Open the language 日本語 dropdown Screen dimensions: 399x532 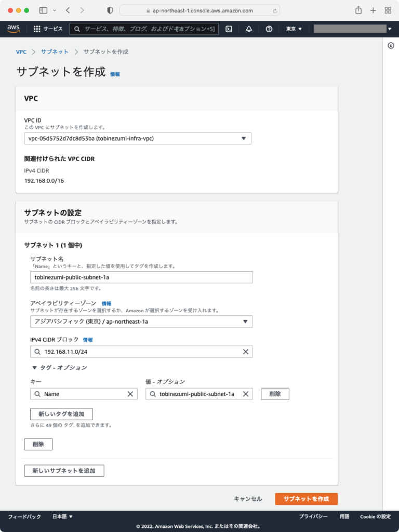(62, 516)
